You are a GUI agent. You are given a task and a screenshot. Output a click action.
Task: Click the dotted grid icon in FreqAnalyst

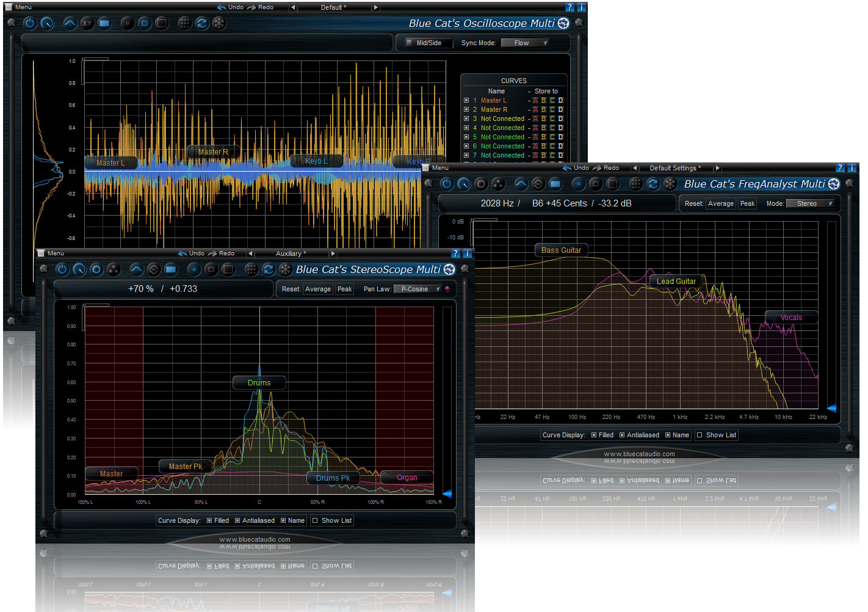pos(635,184)
